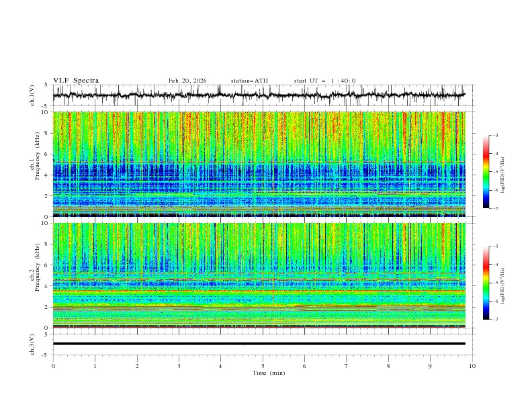The height and width of the screenshot is (411, 532).
Task: Click the ch.1 spectrogram plot area
Action: pyautogui.click(x=259, y=164)
